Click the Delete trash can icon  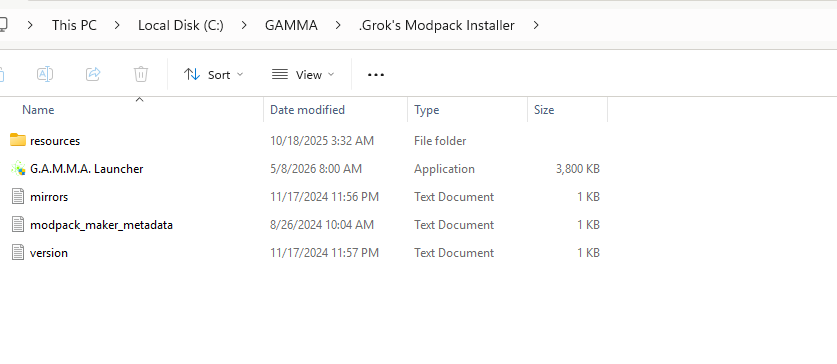[x=141, y=74]
